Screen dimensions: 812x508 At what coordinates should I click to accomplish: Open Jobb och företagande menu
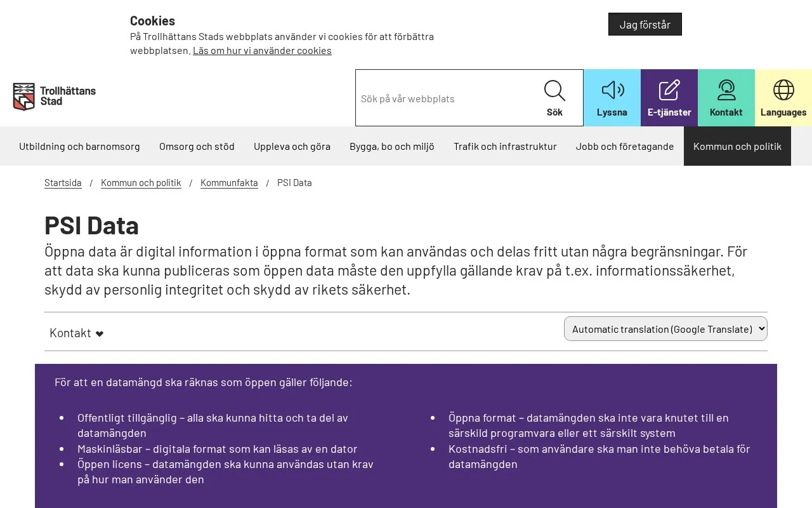click(625, 146)
